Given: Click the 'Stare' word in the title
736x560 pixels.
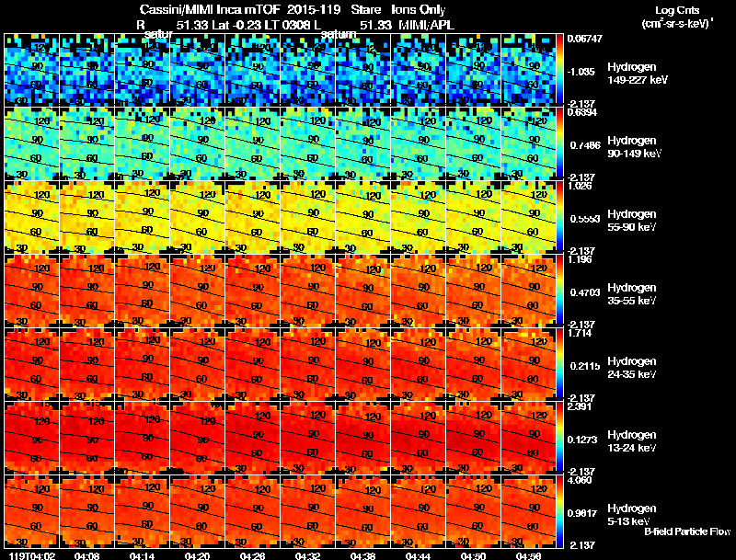Looking at the screenshot, I should coord(365,10).
